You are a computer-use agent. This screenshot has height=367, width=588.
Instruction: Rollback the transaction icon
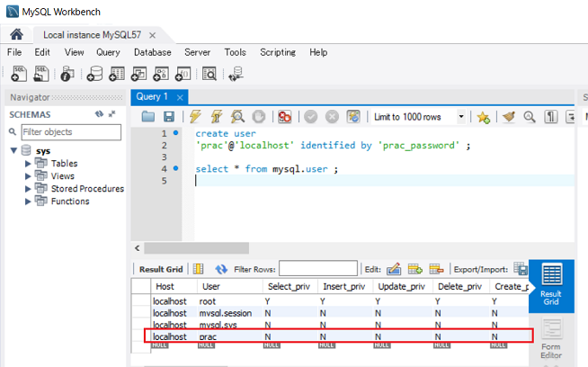pos(332,117)
